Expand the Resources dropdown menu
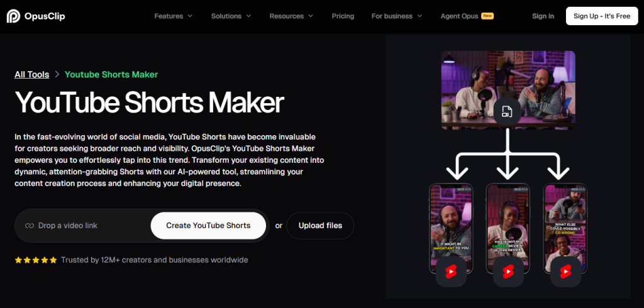 (x=291, y=16)
